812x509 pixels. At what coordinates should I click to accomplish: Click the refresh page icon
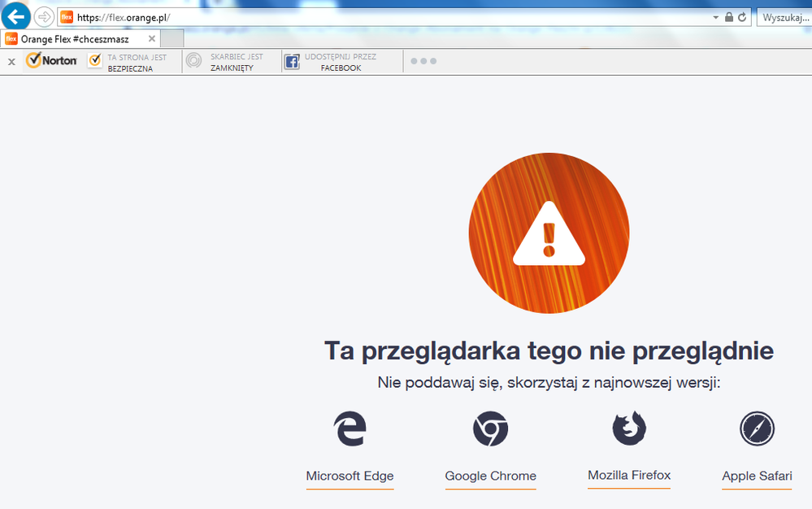pyautogui.click(x=742, y=17)
